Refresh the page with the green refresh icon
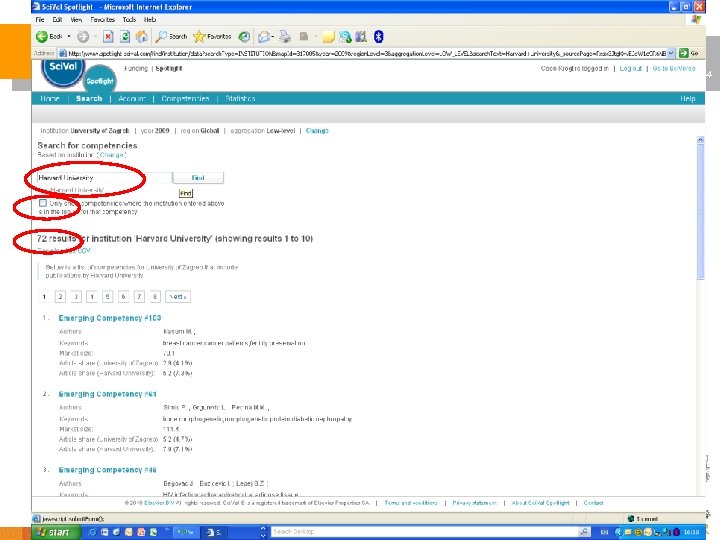The width and height of the screenshot is (720, 540). pos(125,36)
